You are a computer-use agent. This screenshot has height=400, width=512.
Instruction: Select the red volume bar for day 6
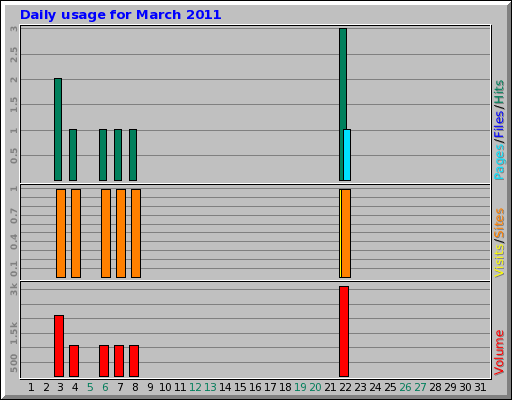104,361
